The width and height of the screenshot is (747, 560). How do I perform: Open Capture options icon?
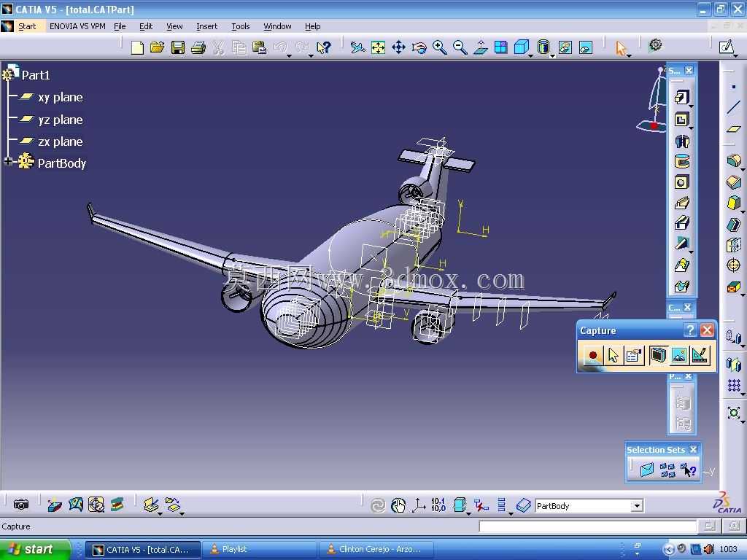[x=634, y=355]
